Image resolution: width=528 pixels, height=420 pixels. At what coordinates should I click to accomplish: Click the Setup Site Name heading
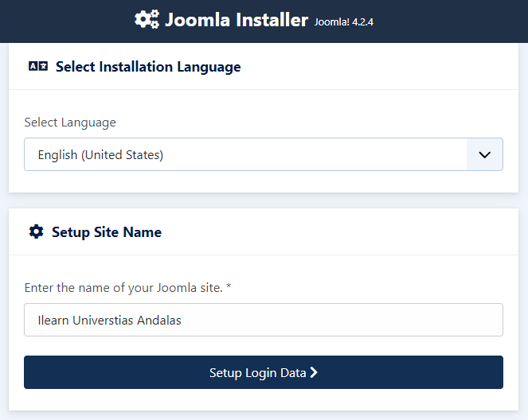point(107,232)
